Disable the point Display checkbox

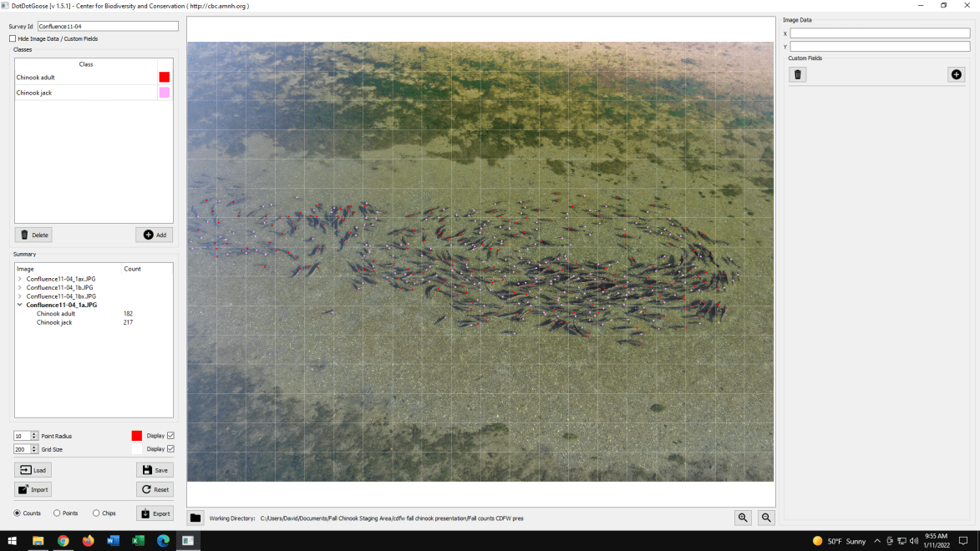169,435
